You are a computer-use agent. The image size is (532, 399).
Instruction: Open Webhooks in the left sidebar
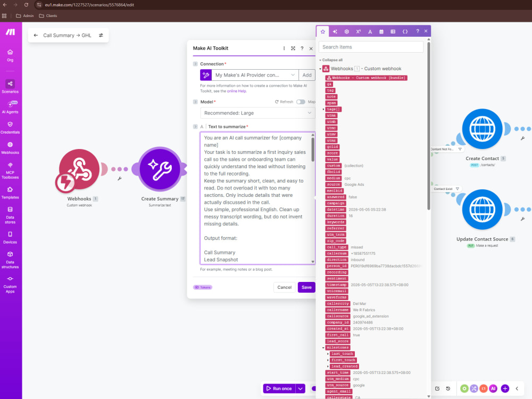10,148
